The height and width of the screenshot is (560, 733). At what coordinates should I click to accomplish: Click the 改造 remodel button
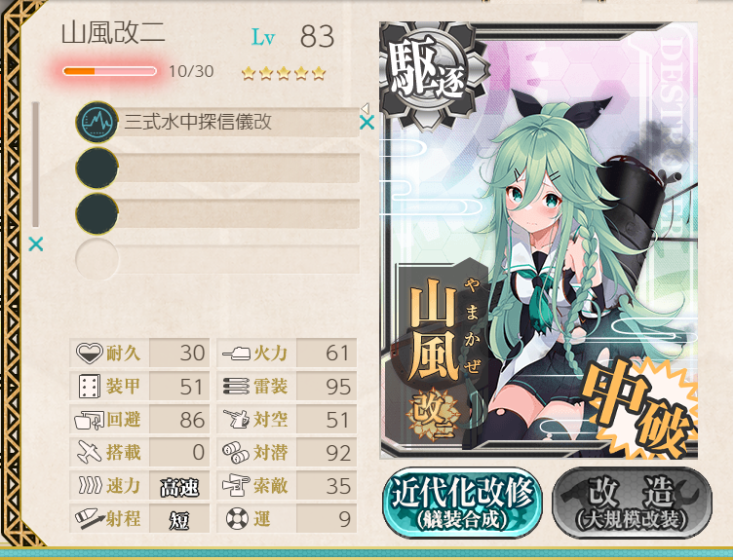tap(632, 504)
